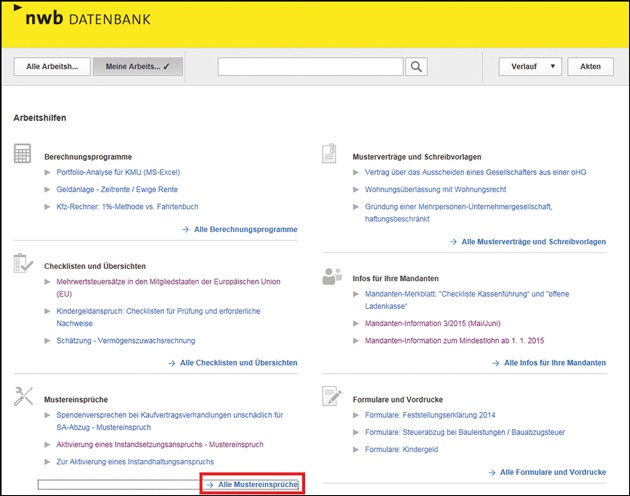Open the Akten button
The width and height of the screenshot is (630, 496).
click(x=590, y=67)
